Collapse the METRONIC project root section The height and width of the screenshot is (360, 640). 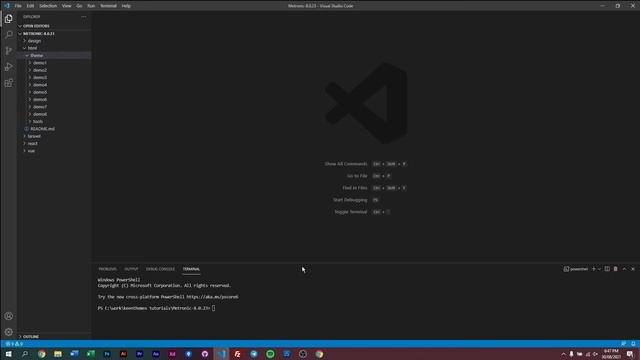(x=54, y=33)
